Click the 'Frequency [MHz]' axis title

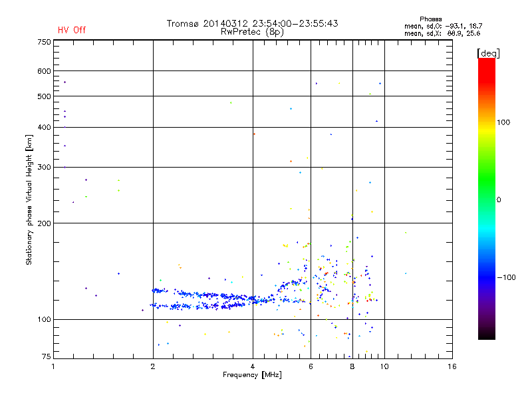tap(252, 375)
